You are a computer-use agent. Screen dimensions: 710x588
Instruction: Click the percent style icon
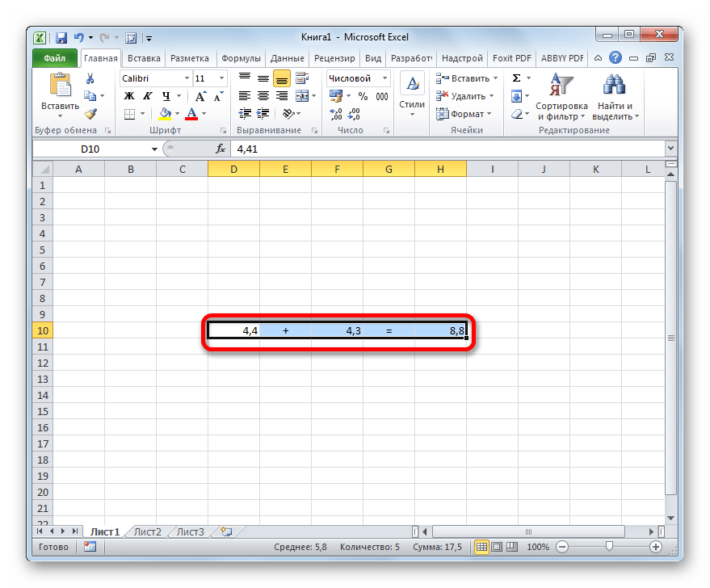[x=363, y=96]
